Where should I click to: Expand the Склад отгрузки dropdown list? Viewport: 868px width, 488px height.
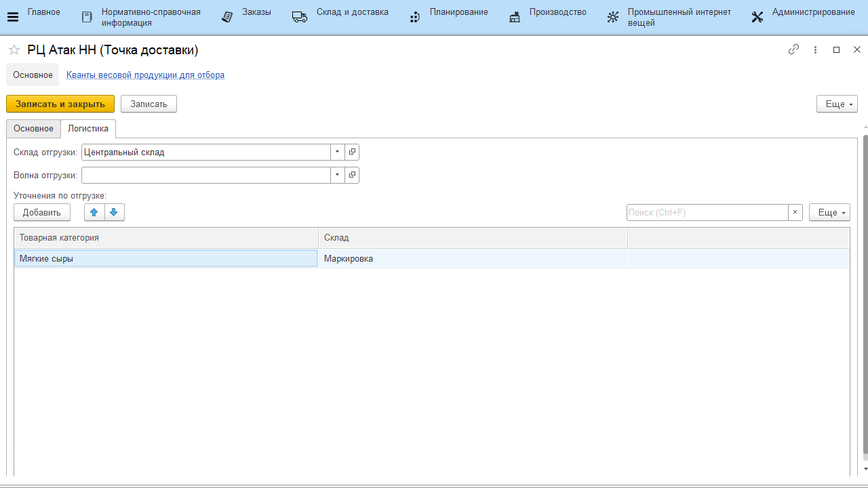point(338,152)
